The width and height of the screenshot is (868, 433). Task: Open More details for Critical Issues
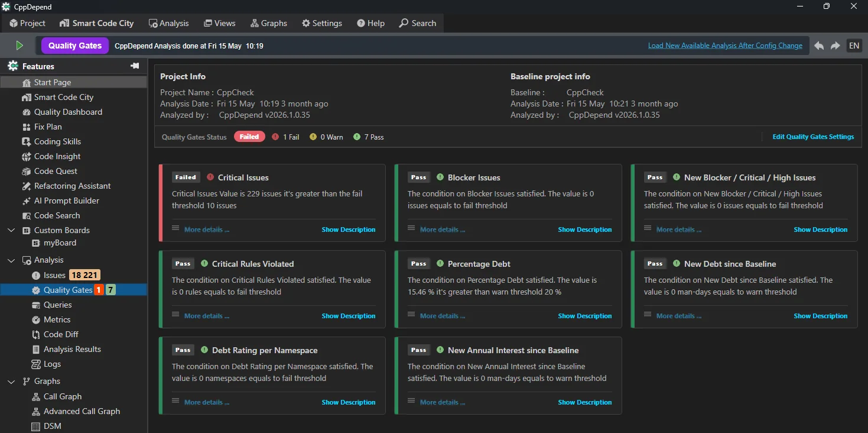click(x=207, y=230)
